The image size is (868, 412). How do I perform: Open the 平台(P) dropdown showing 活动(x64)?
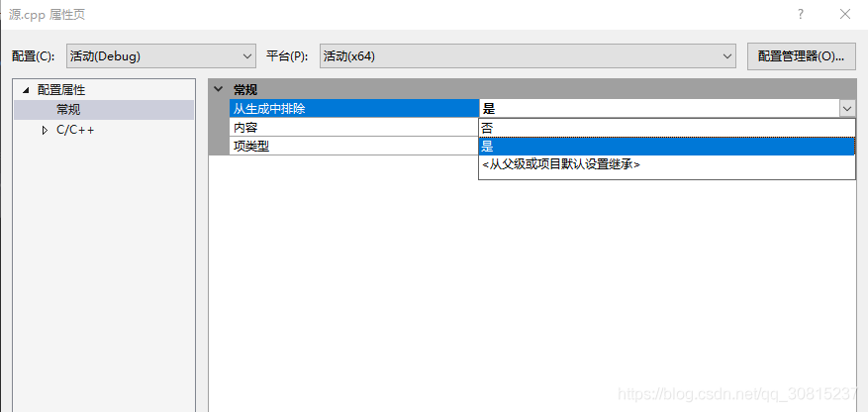[x=528, y=55]
